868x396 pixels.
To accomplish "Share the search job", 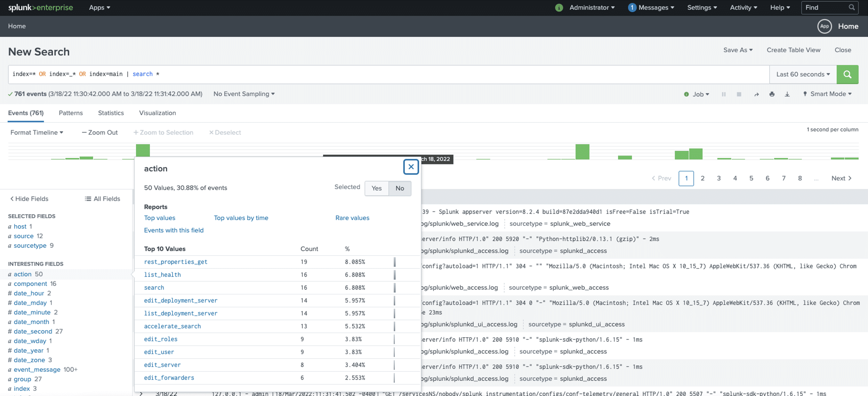I will pos(757,94).
